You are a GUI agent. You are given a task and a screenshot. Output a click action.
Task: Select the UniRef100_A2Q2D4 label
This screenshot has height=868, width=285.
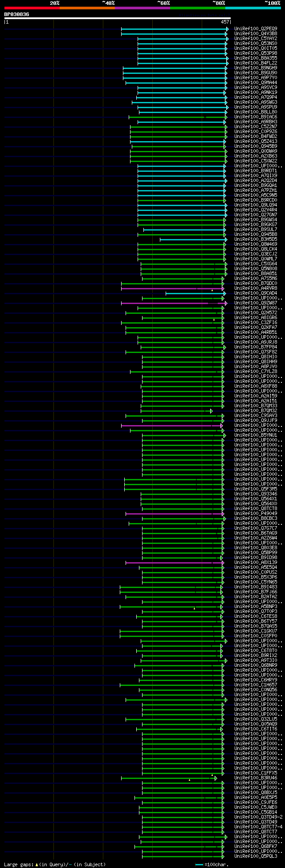pyautogui.click(x=256, y=180)
